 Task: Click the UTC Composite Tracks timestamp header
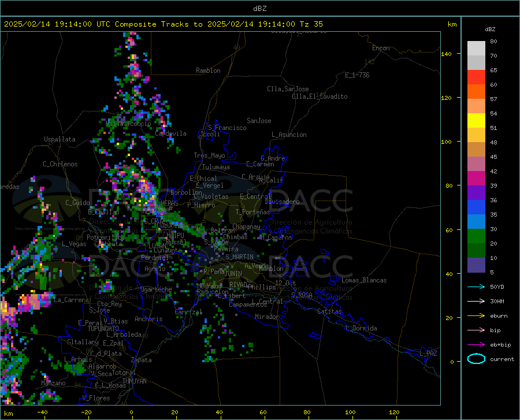164,24
